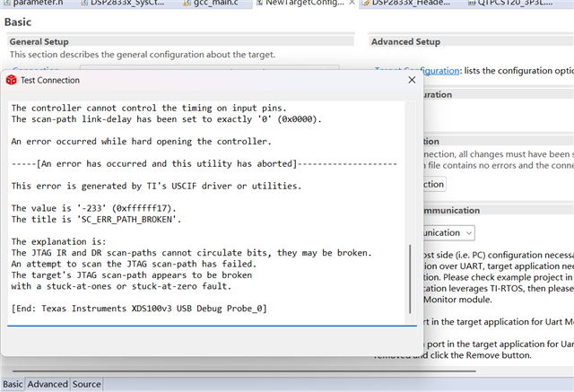Click 'An error occurred while hard opening the controller'
The width and height of the screenshot is (574, 392).
(142, 141)
